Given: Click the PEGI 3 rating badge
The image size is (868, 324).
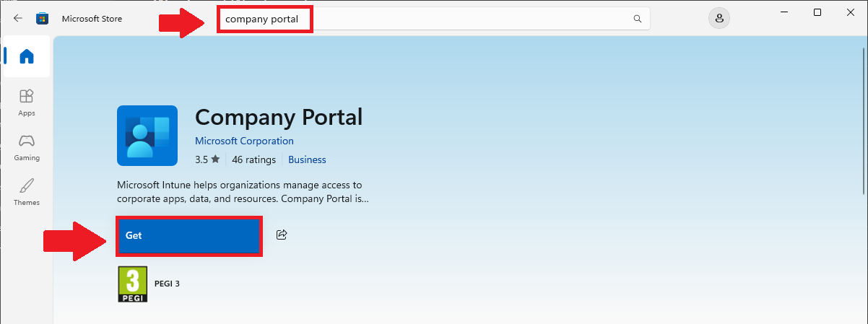Looking at the screenshot, I should coord(132,284).
